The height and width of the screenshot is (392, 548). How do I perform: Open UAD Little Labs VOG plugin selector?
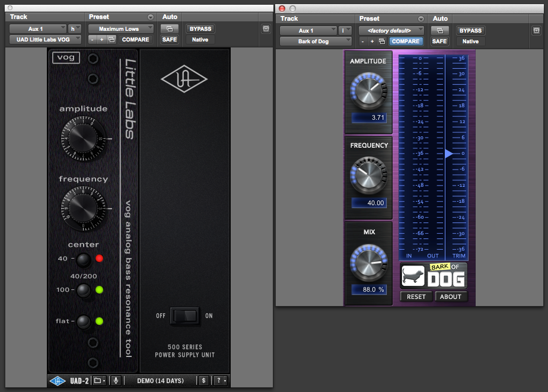[46, 40]
